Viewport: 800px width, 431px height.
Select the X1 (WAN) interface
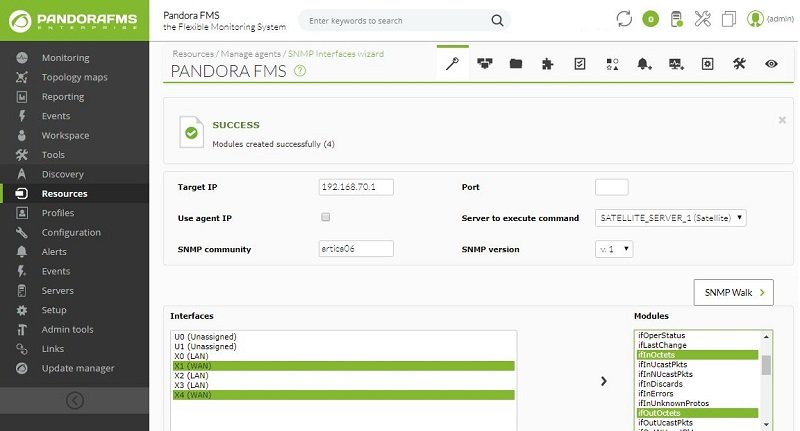[343, 366]
